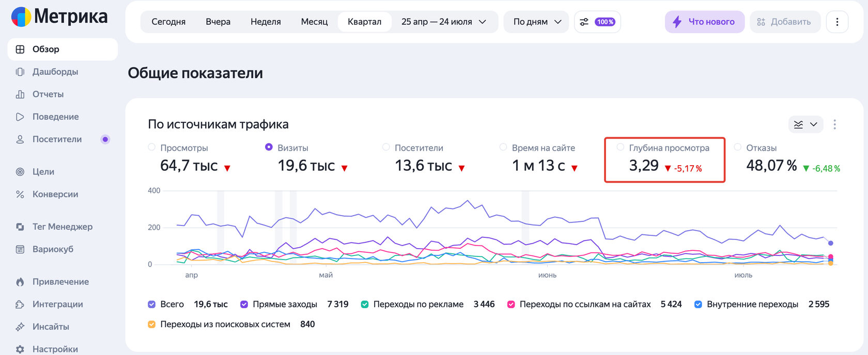Click the Добавить button

785,22
